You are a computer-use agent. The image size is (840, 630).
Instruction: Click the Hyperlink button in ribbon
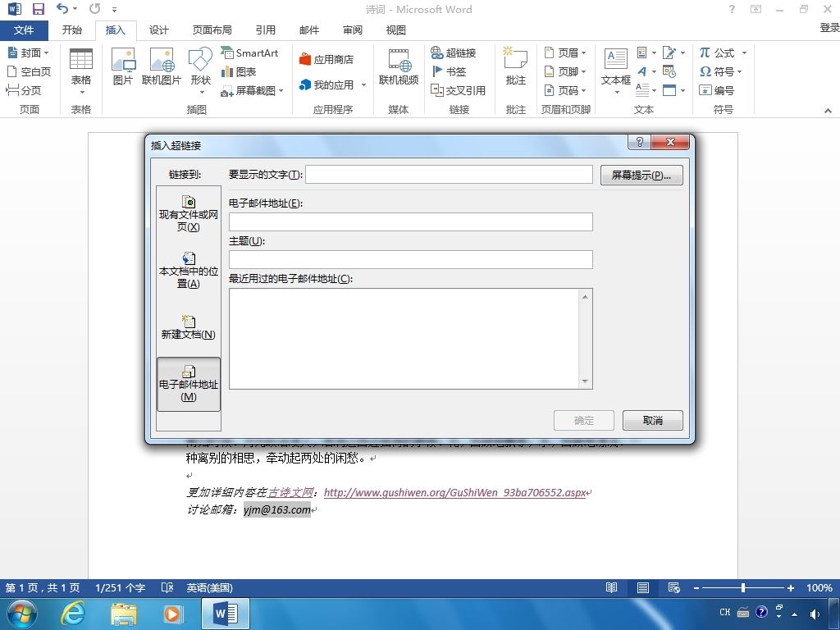pos(453,52)
